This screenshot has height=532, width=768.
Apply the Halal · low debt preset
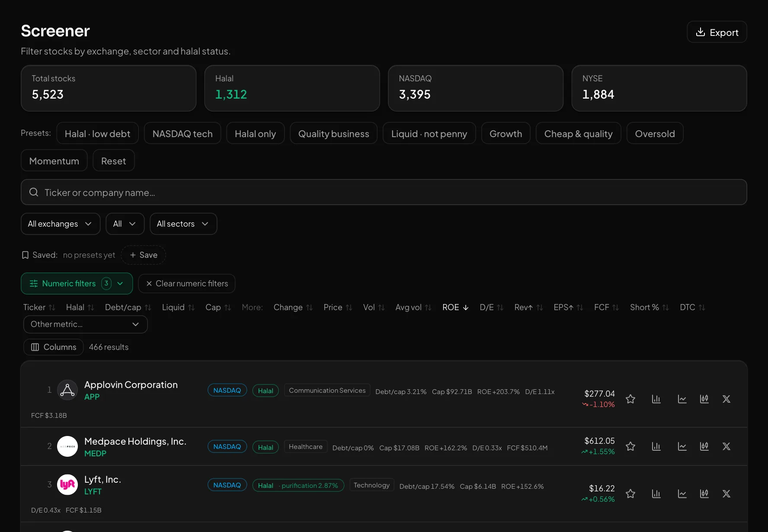[97, 133]
